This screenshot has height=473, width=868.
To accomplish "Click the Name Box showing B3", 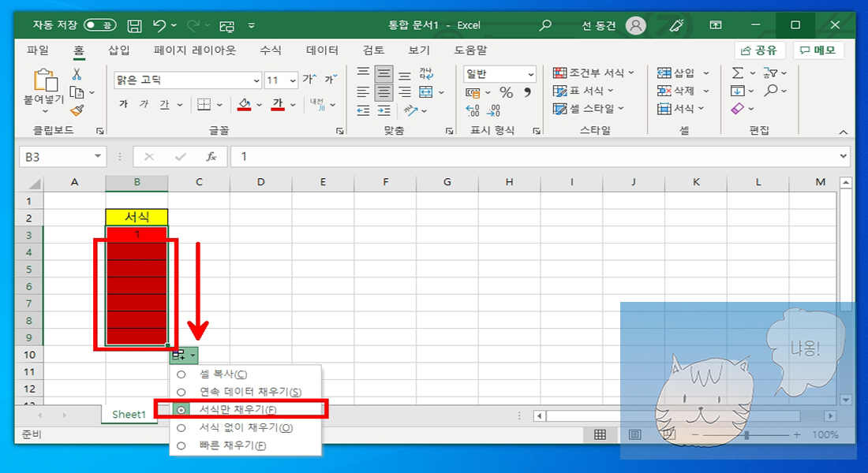I will 62,157.
